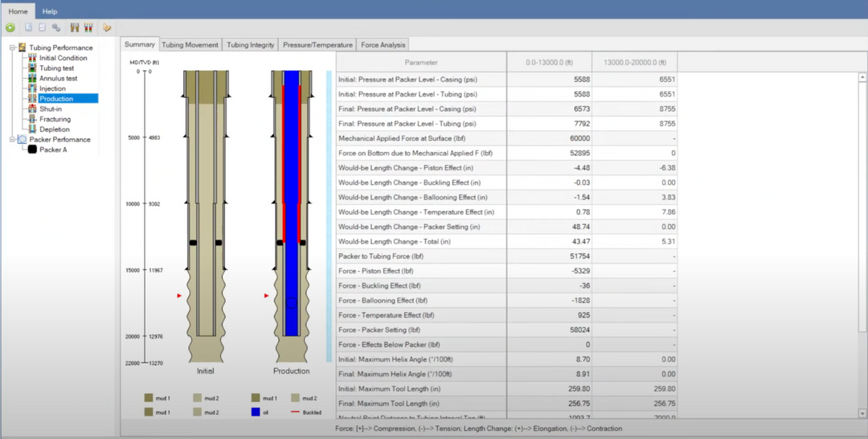The width and height of the screenshot is (868, 439).
Task: Click the value 60000
Action: [580, 138]
